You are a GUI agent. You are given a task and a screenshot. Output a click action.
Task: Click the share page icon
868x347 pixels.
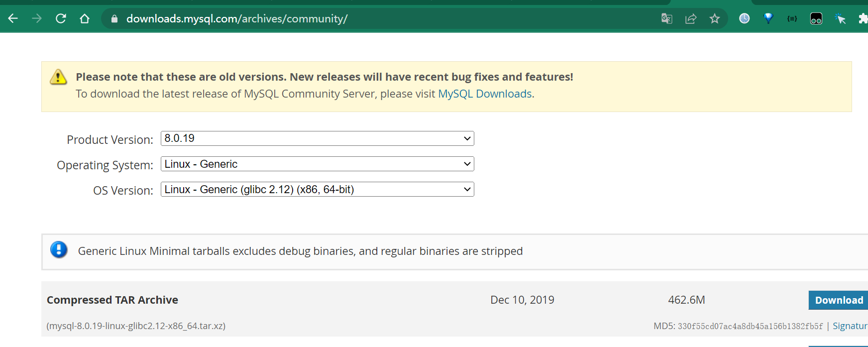[x=691, y=19]
